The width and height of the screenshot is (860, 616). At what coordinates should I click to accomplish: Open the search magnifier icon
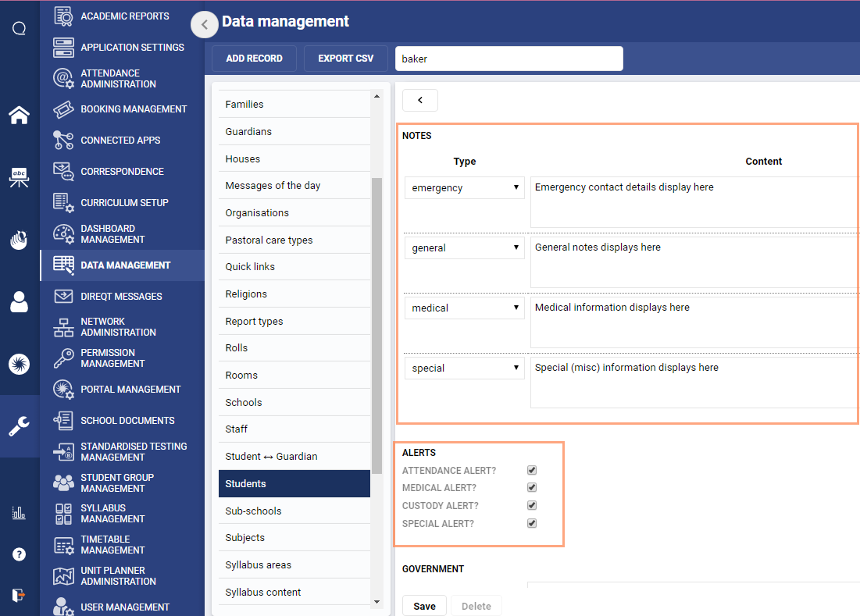(x=19, y=27)
